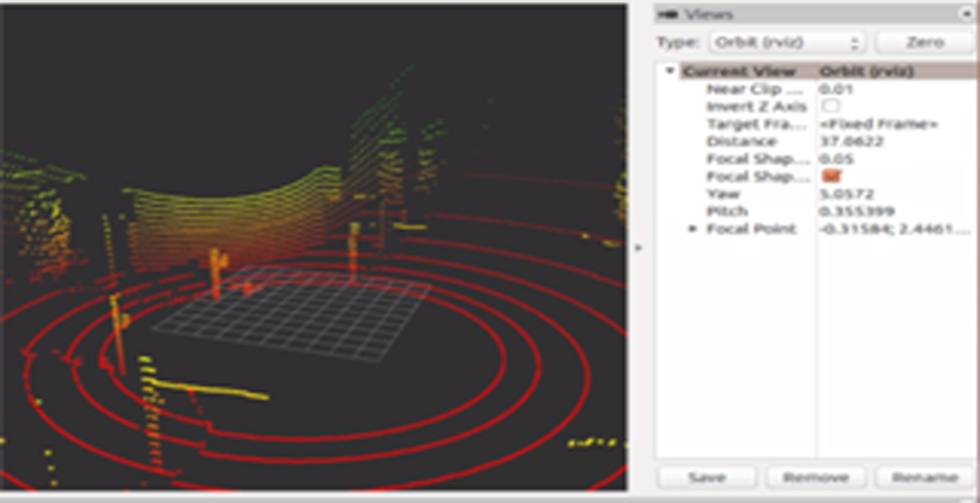This screenshot has height=503, width=980.
Task: Click the Remove view button
Action: [x=815, y=476]
